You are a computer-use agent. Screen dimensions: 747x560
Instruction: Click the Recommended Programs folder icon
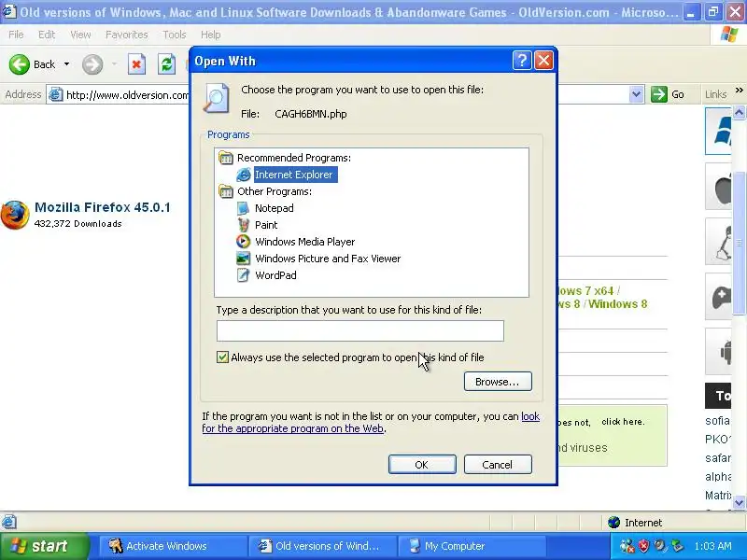[x=225, y=158]
